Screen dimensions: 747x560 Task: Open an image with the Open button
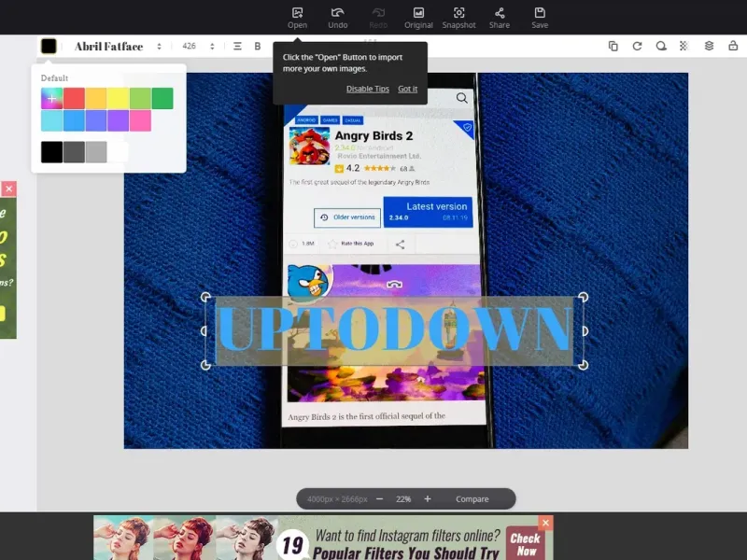coord(297,18)
